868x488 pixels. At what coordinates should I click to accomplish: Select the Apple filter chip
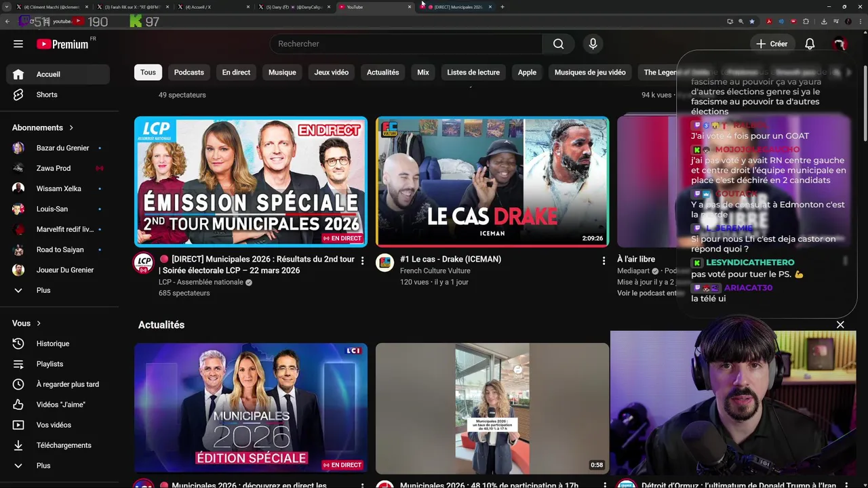coord(527,73)
